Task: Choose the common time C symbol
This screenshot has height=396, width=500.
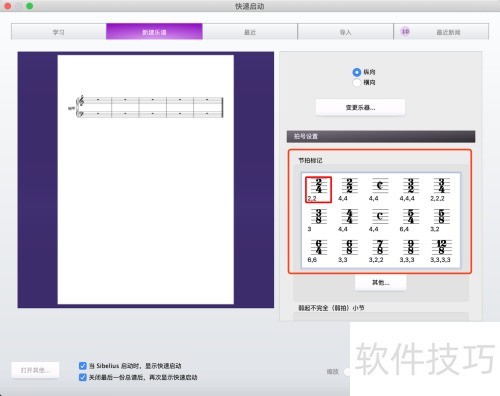Action: pyautogui.click(x=380, y=220)
